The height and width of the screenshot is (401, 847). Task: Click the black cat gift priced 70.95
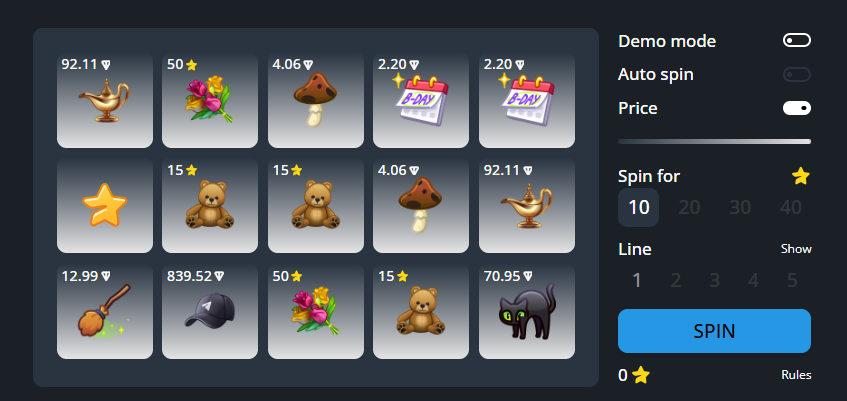(527, 312)
